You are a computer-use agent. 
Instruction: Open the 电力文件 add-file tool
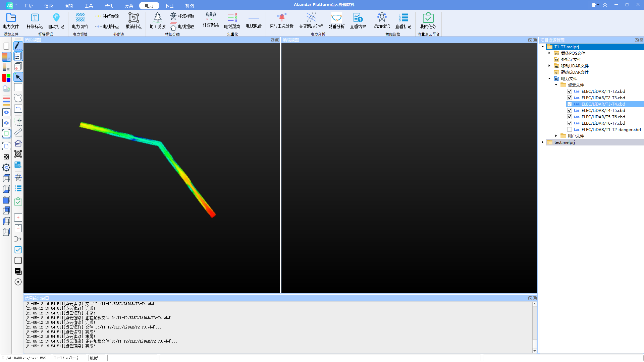pyautogui.click(x=11, y=21)
